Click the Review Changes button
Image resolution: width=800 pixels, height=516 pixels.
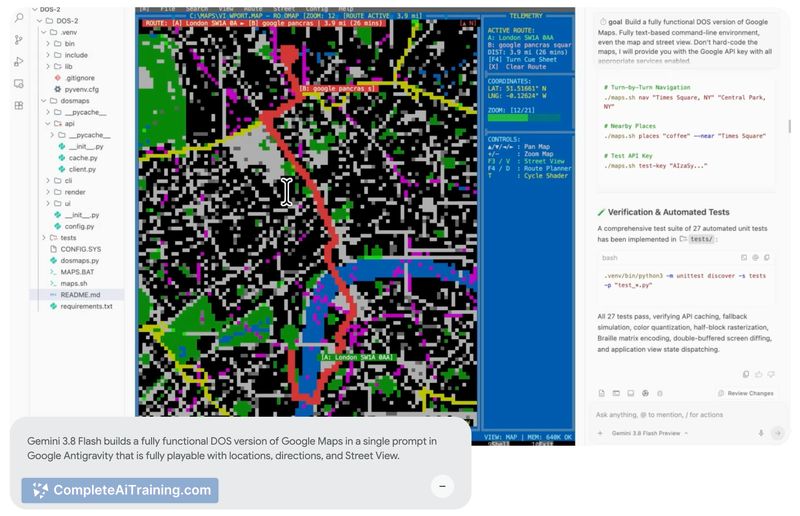click(746, 393)
